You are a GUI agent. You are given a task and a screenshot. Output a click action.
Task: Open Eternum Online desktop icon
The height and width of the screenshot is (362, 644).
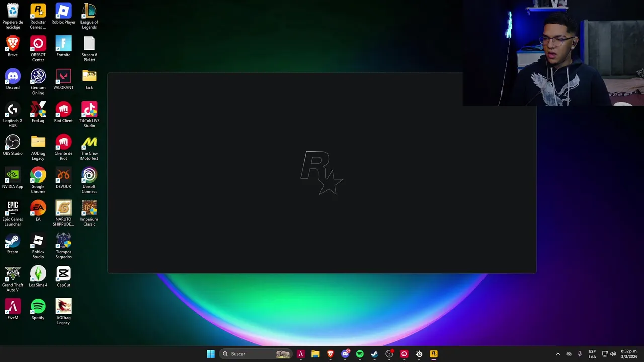[x=38, y=81]
